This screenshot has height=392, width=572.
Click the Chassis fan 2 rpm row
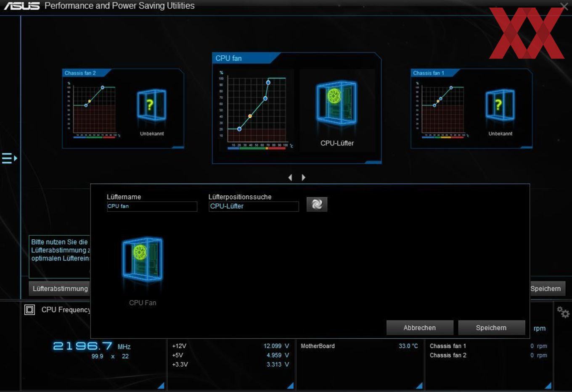point(488,355)
